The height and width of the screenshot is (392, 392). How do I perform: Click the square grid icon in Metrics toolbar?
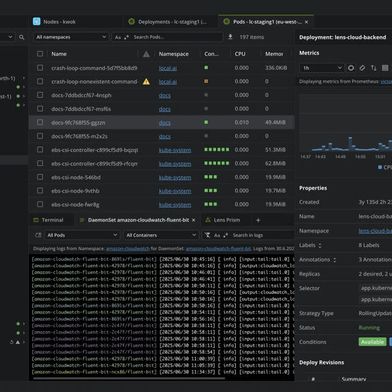[x=385, y=68]
